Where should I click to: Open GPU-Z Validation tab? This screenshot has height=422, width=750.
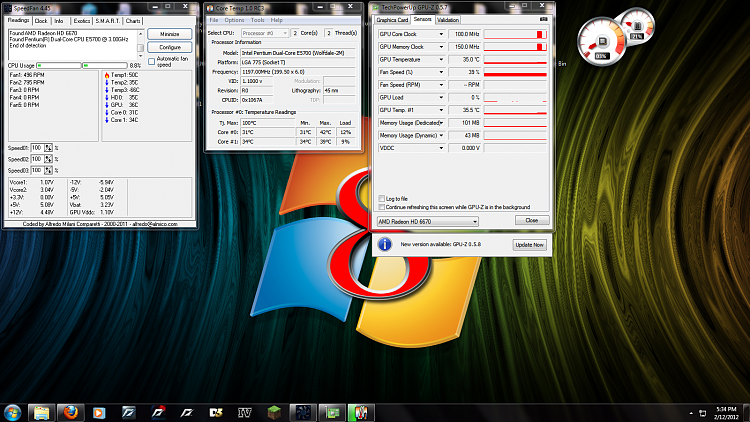(448, 20)
